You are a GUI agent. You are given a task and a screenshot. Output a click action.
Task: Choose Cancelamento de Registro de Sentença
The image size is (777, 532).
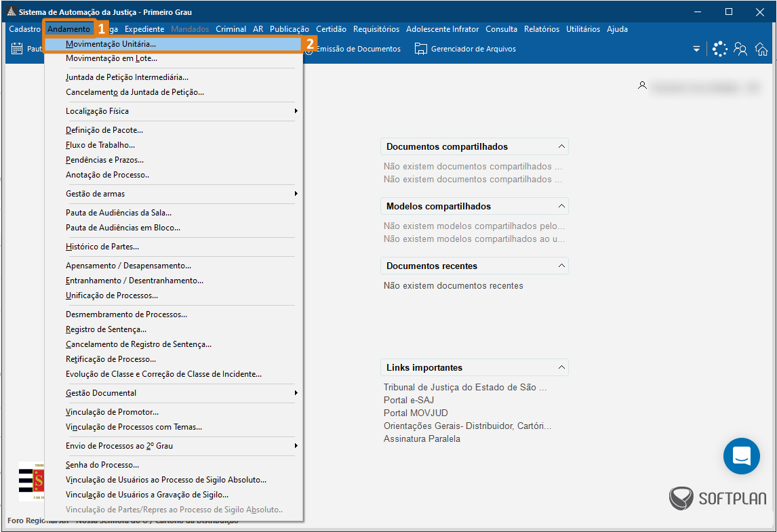pyautogui.click(x=174, y=344)
